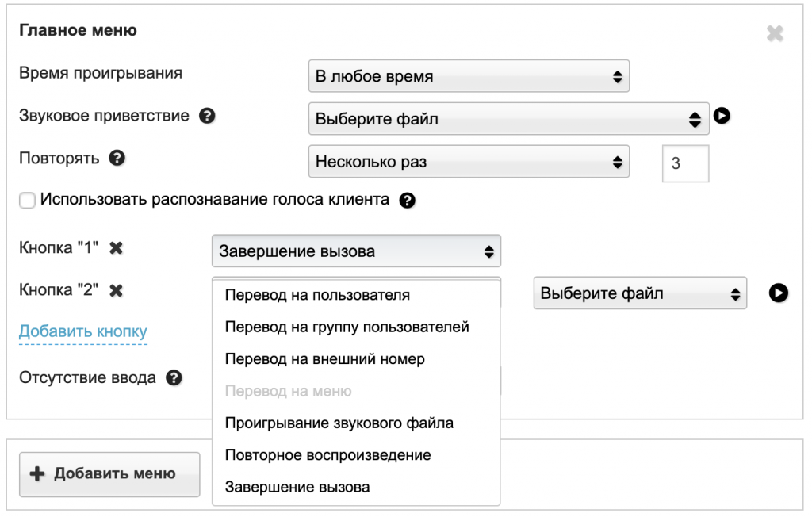Open Кнопка "1" action dropdown
This screenshot has width=812, height=517.
[356, 251]
